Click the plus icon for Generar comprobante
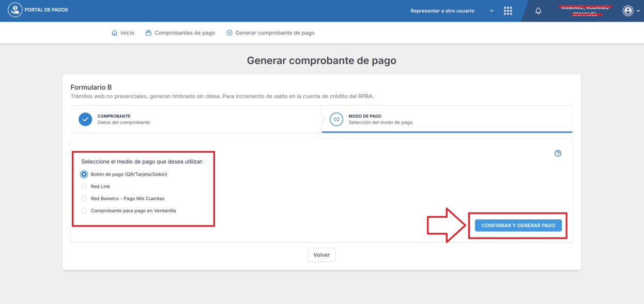644x304 pixels. 229,33
